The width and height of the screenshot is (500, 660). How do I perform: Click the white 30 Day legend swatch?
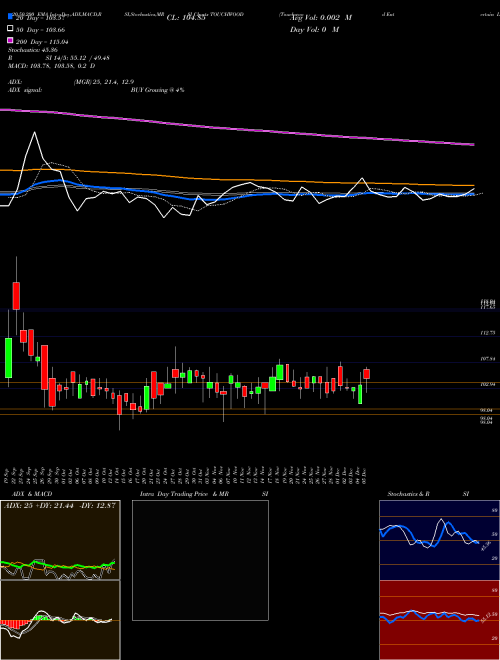(11, 29)
